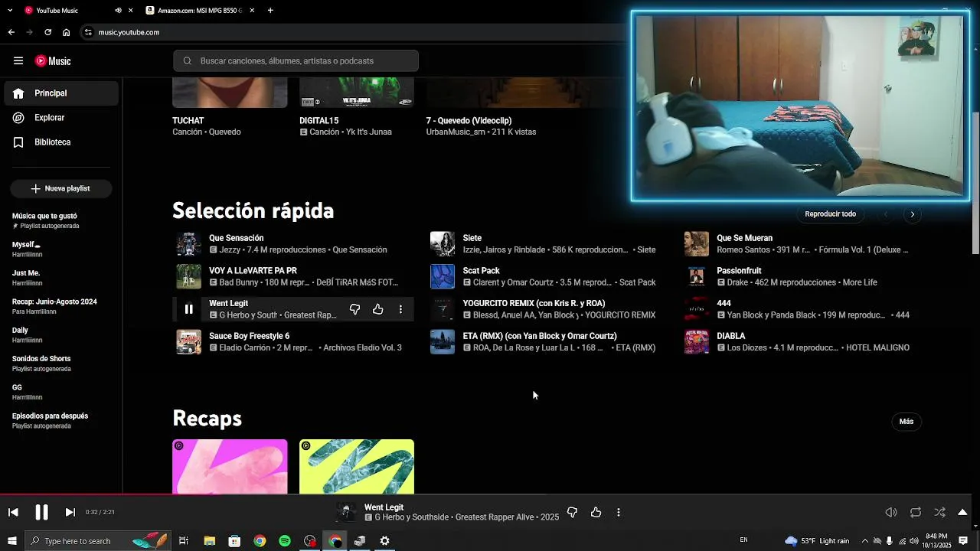Click Reproducir todo button
The image size is (980, 551).
click(x=830, y=214)
